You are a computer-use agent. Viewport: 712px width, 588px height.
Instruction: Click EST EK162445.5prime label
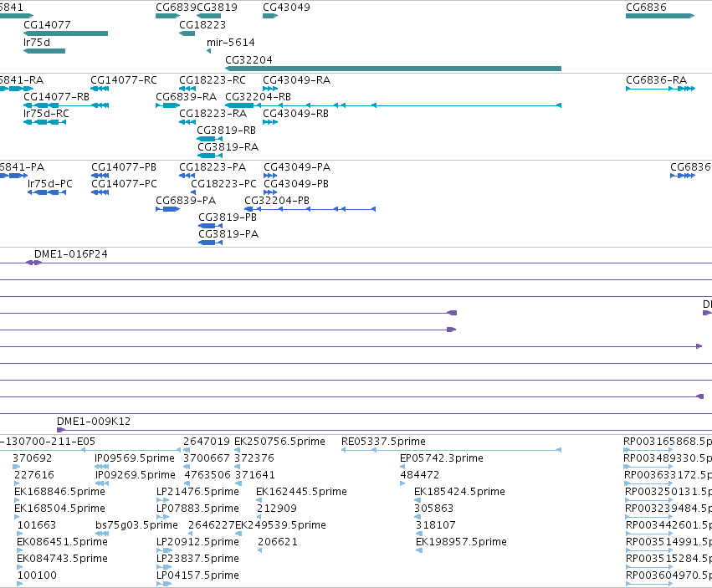pyautogui.click(x=301, y=492)
